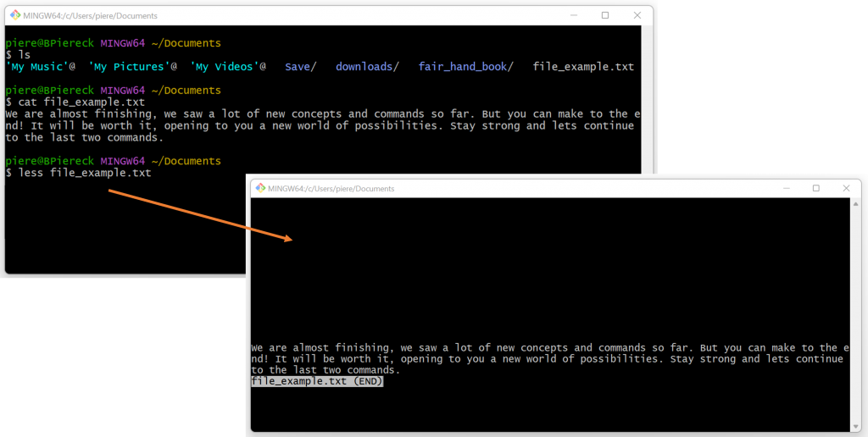The width and height of the screenshot is (868, 437).
Task: Click the downloads/ directory name
Action: tap(366, 67)
